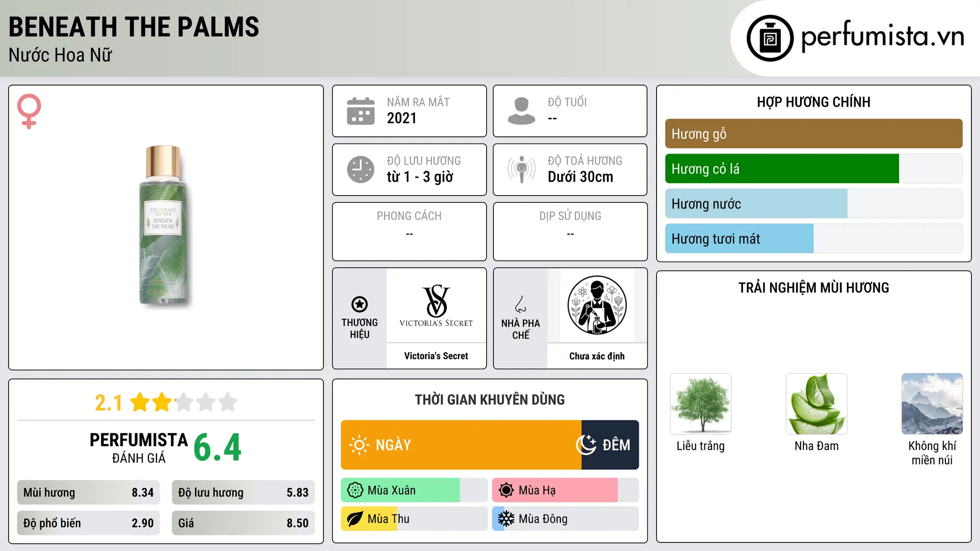
Task: Click the green 6.4 Perfumista score
Action: [x=218, y=448]
